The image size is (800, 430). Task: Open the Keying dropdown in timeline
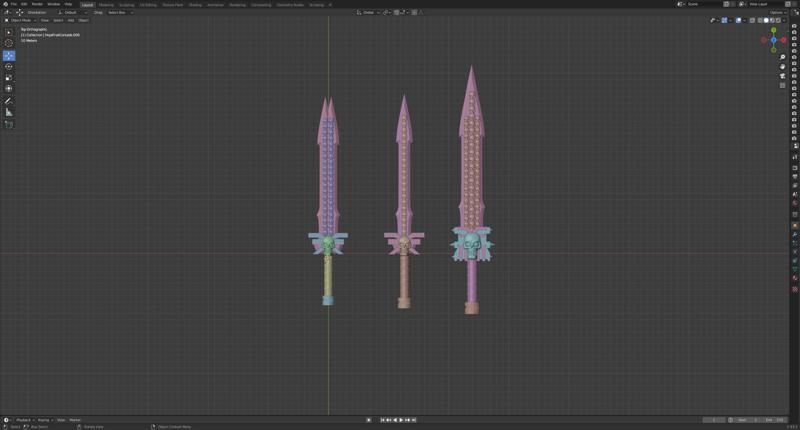45,420
